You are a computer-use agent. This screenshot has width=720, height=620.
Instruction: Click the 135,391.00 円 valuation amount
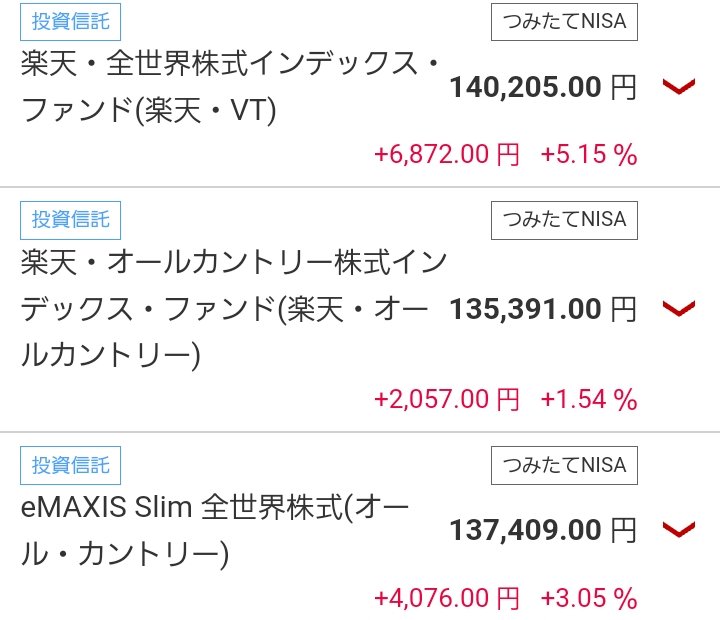point(543,309)
